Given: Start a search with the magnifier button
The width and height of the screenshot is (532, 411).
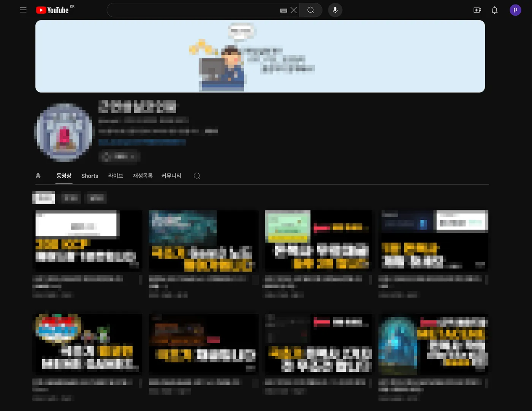Looking at the screenshot, I should pyautogui.click(x=310, y=10).
